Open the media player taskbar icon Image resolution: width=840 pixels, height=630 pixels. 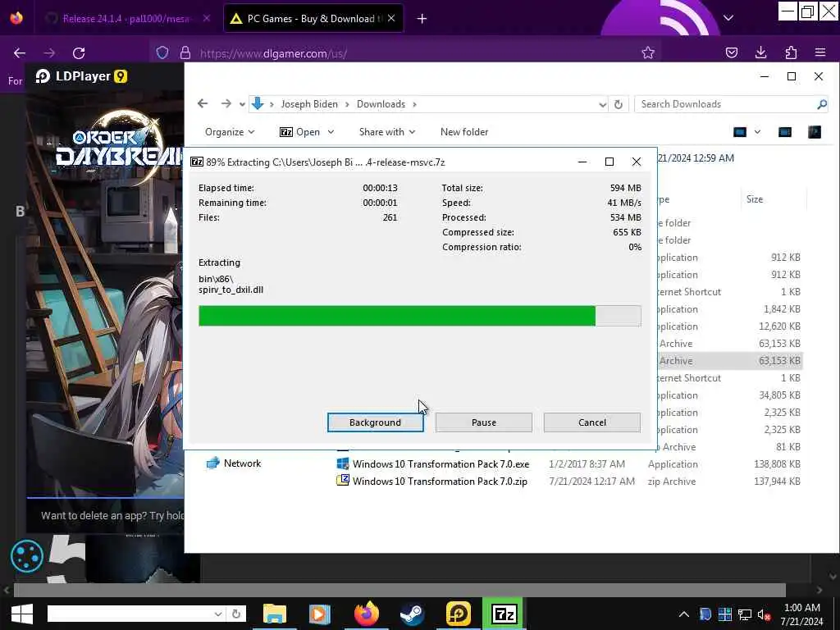319,614
